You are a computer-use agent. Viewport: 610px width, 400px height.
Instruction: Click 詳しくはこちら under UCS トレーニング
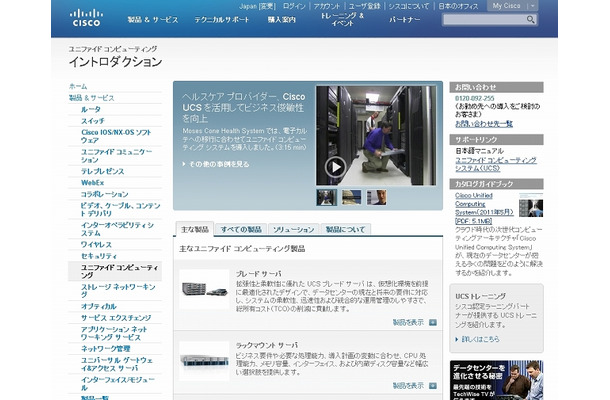tap(480, 339)
